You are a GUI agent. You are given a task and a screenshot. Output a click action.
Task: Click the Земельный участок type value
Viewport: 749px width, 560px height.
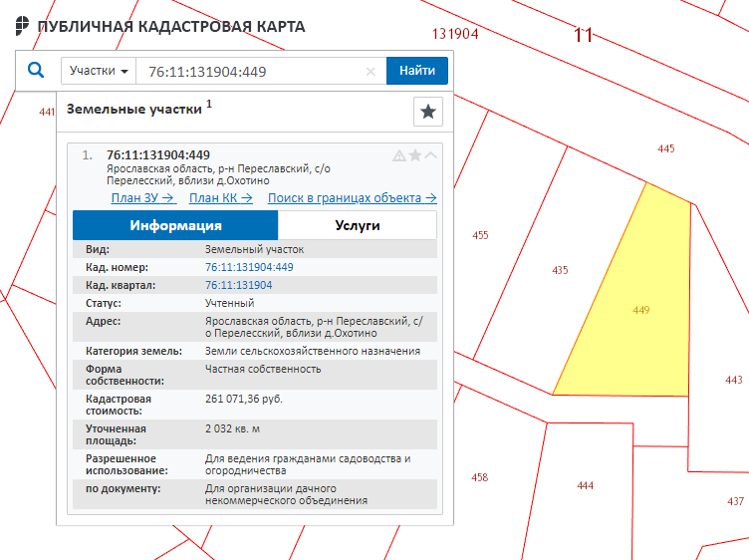pyautogui.click(x=254, y=249)
